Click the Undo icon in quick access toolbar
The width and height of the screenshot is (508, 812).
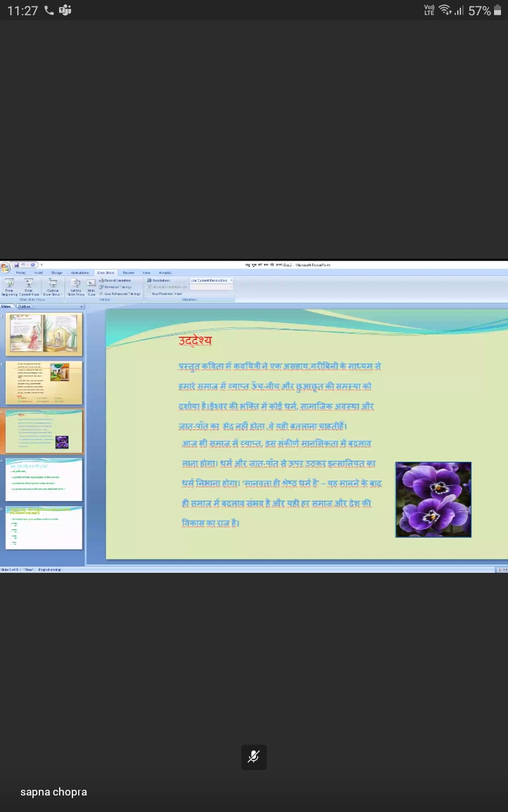[23, 265]
